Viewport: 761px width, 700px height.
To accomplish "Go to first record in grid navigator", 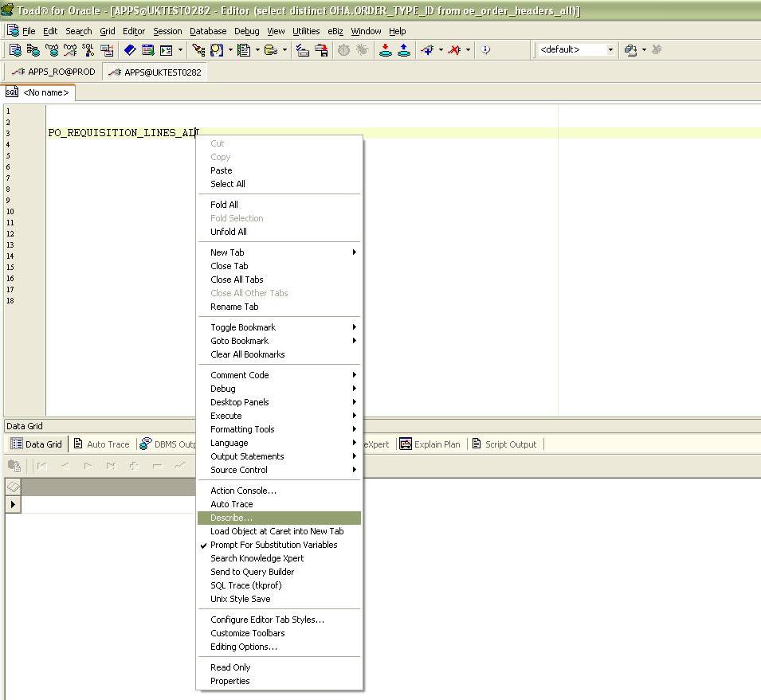I will (41, 466).
